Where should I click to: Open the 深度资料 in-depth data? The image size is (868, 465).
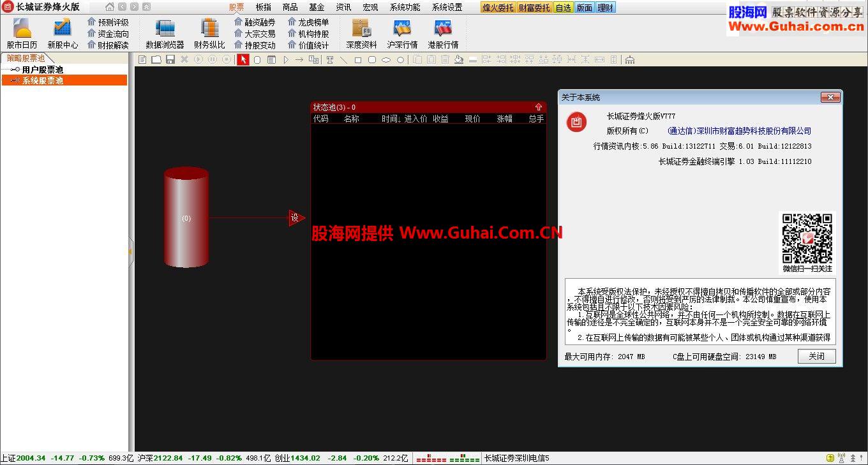361,33
